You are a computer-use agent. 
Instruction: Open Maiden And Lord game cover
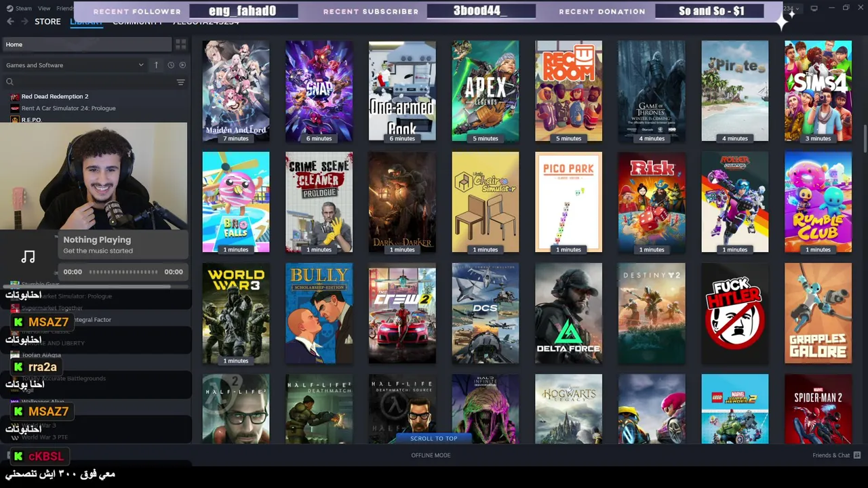pyautogui.click(x=236, y=91)
